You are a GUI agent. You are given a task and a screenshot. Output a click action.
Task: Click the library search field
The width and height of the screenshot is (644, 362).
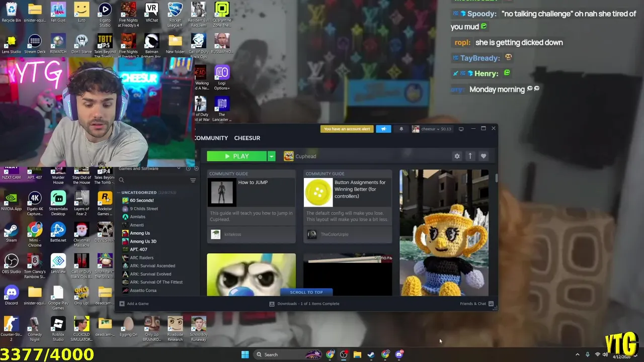[x=152, y=180]
